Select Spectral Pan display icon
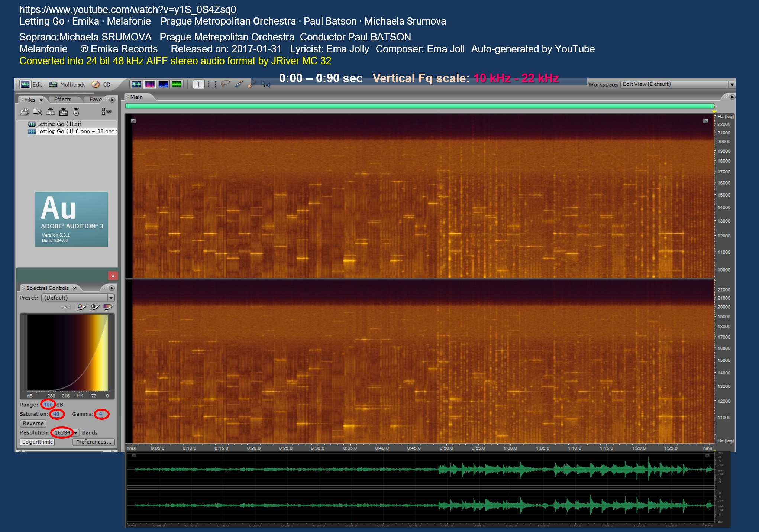Image resolution: width=759 pixels, height=532 pixels. click(x=163, y=84)
